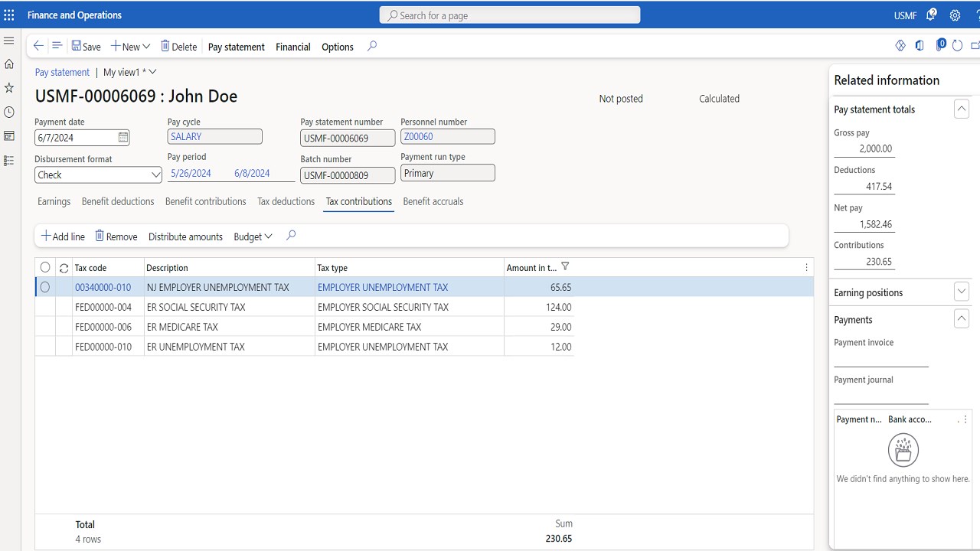Refresh the page with circular arrow
The image size is (980, 551).
click(957, 46)
